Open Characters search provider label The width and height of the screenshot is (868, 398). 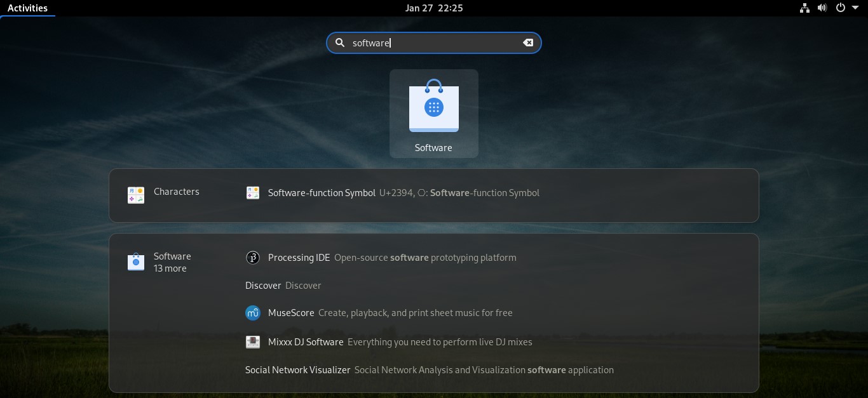(176, 192)
